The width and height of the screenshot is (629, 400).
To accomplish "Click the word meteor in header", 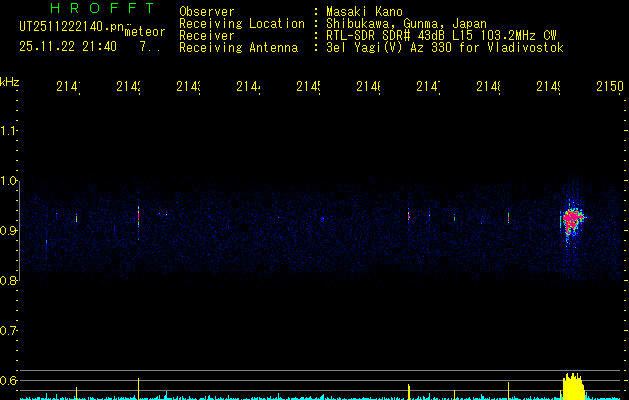I will 145,32.
